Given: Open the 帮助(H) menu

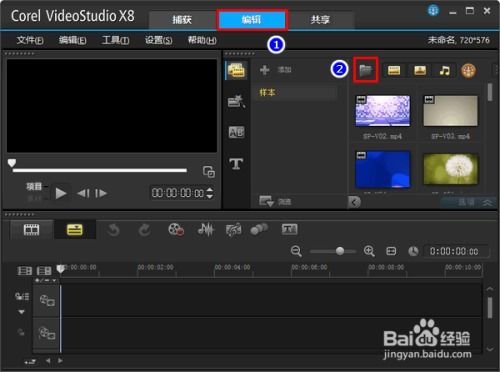Looking at the screenshot, I should click(x=202, y=40).
